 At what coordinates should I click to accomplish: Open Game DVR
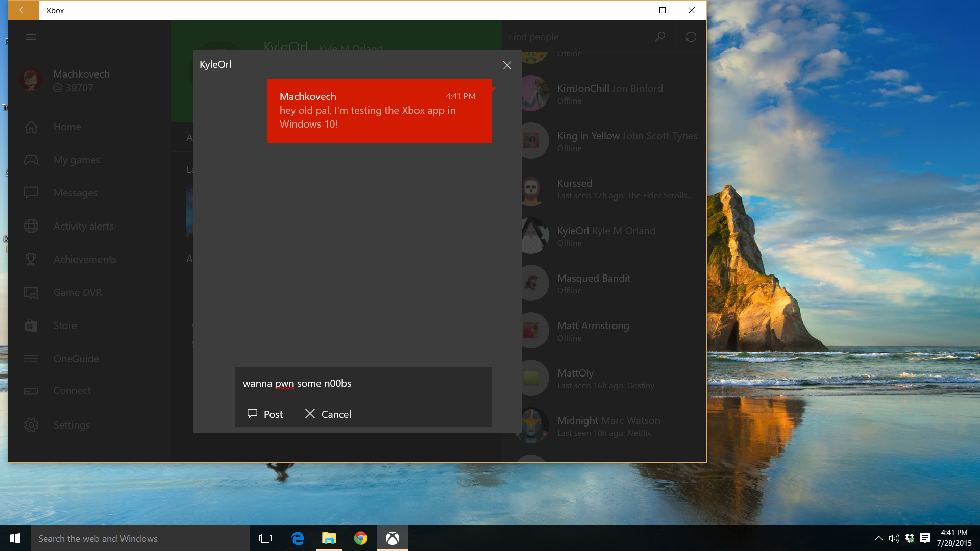click(x=78, y=292)
